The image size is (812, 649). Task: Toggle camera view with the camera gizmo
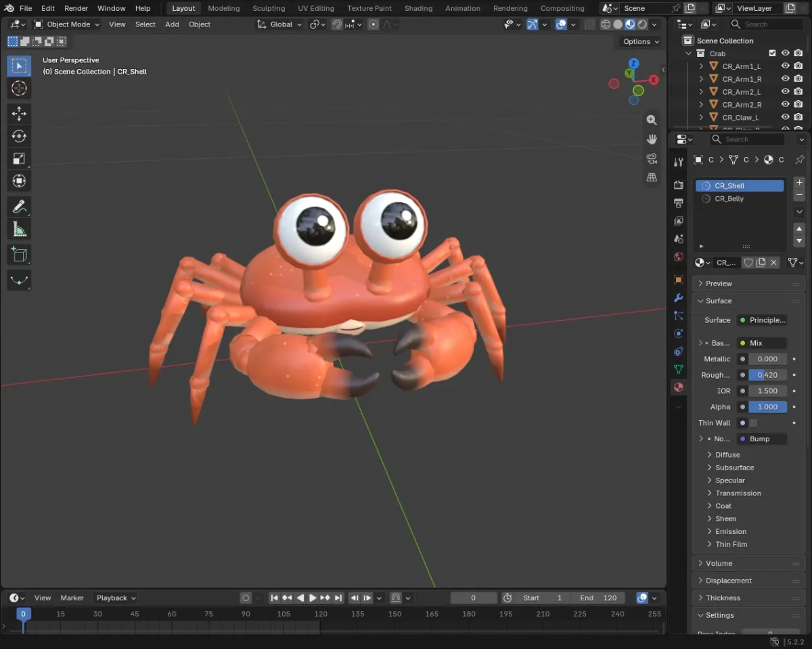[x=652, y=158]
